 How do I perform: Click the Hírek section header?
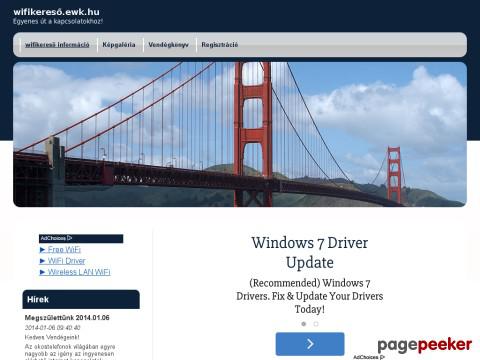81,299
